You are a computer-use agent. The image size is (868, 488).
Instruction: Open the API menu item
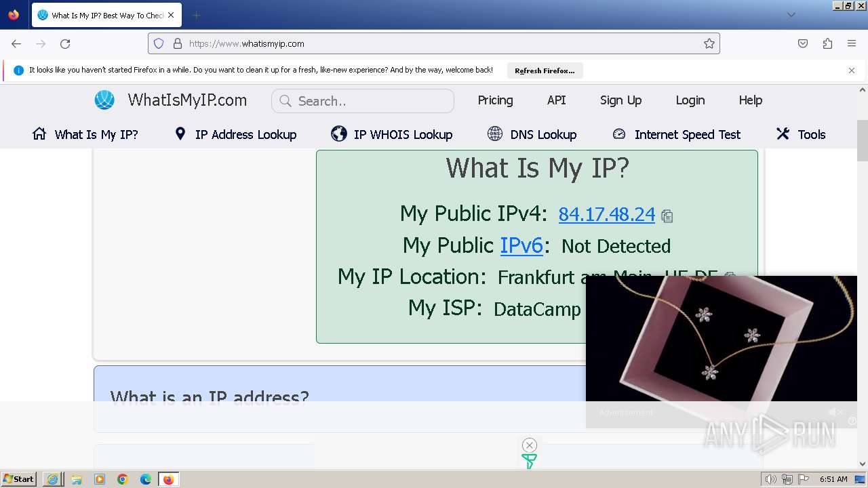pos(557,100)
